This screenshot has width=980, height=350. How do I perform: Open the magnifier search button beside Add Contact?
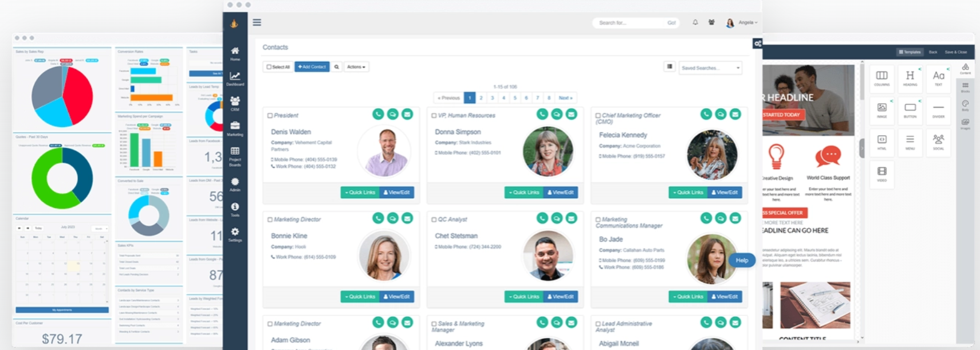(337, 67)
